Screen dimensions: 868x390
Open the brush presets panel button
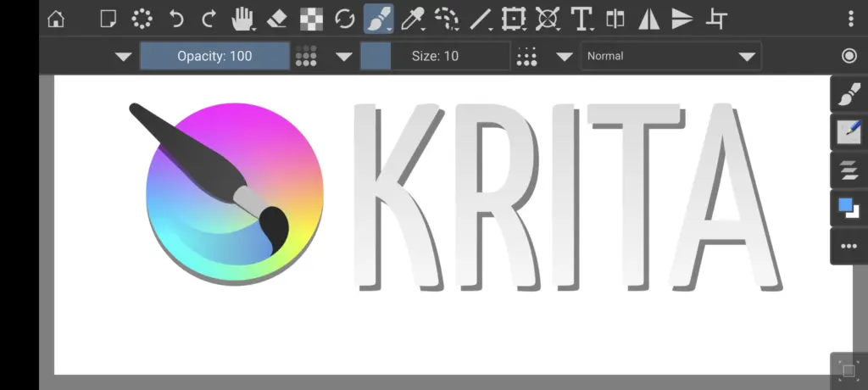coord(848,95)
